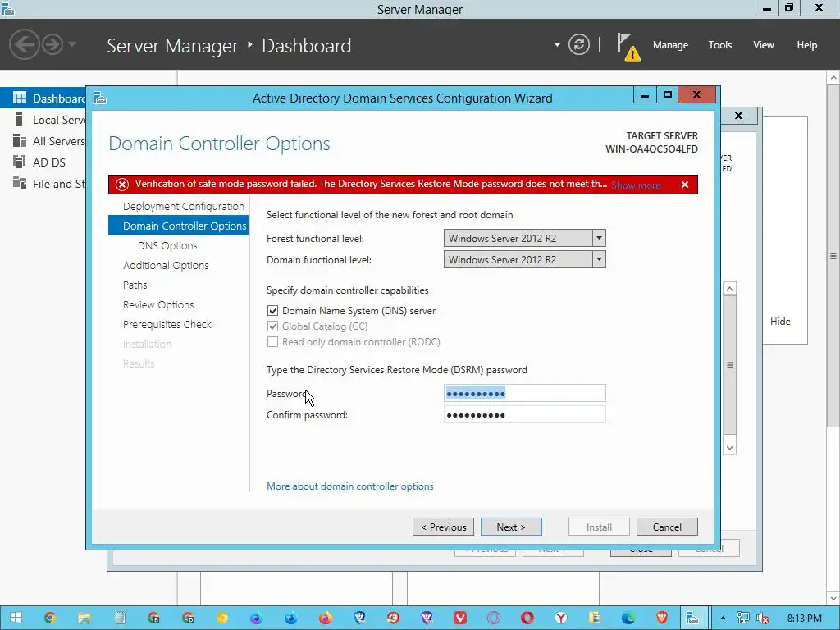
Task: Toggle Domain Name System (DNS) server checkbox
Action: [x=272, y=311]
